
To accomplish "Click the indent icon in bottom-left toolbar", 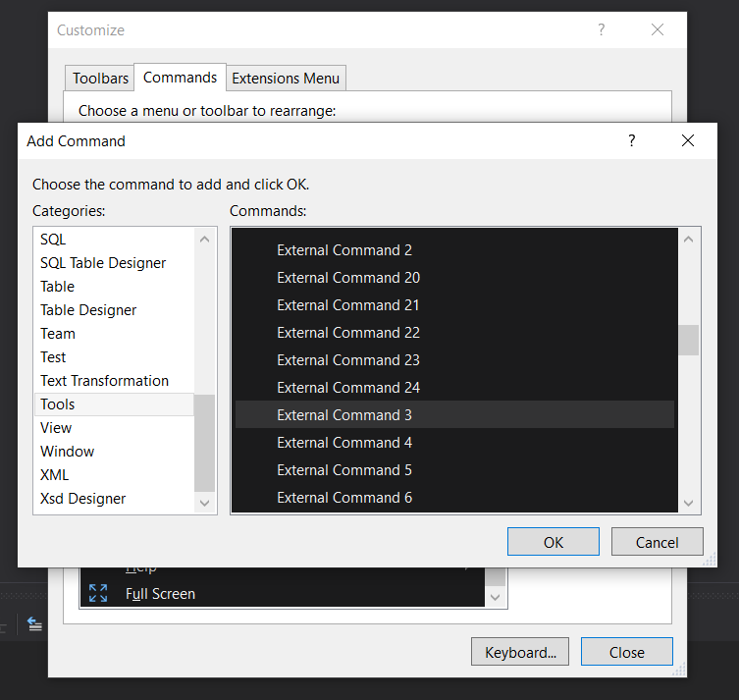I will point(35,624).
